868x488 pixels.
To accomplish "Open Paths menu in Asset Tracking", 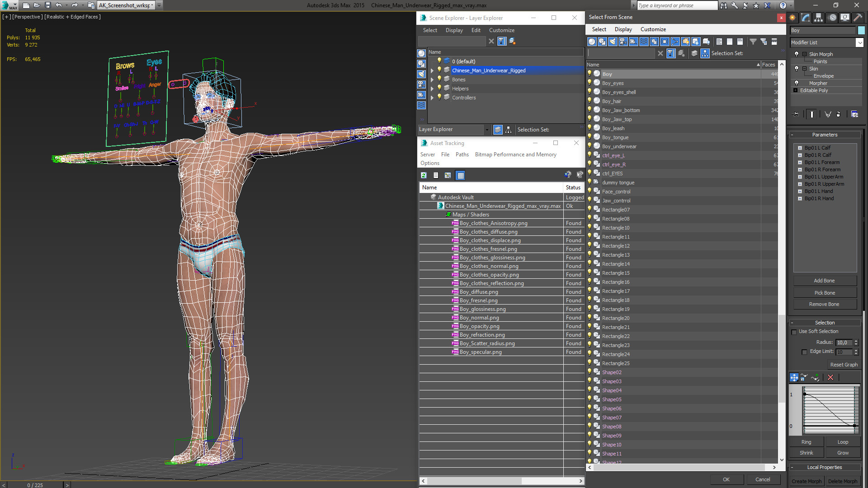I will click(x=462, y=155).
